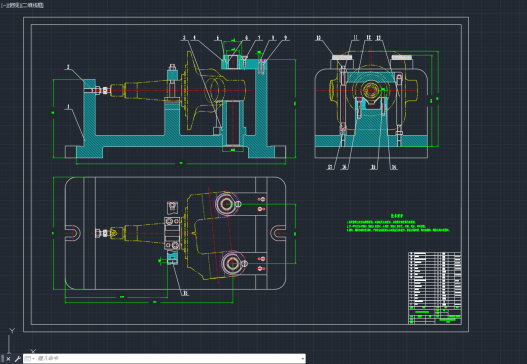Select balloon number 10 on side view
Screen dimensions: 527x364
[x=318, y=38]
